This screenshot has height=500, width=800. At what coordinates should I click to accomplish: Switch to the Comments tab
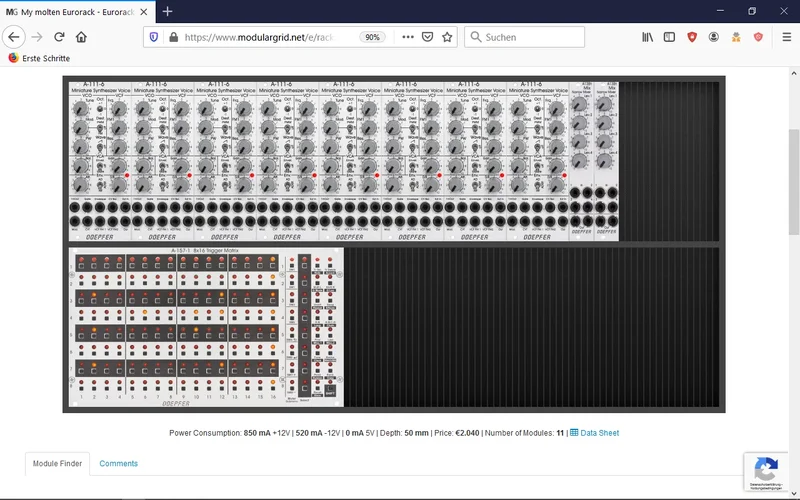coord(118,463)
